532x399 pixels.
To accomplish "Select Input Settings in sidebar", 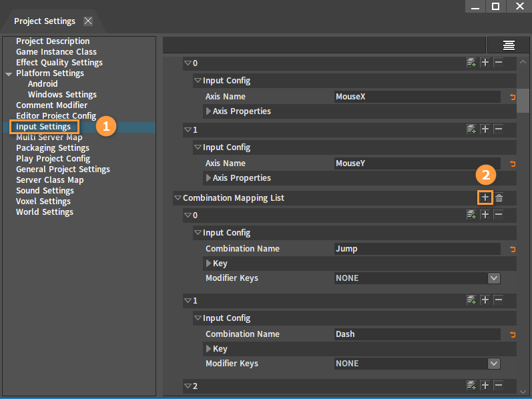I will pos(43,127).
